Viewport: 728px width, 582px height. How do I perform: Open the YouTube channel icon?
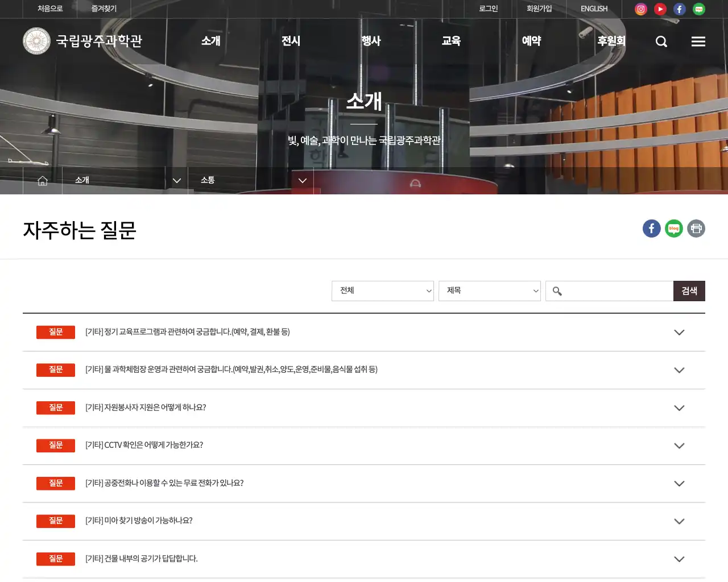(x=660, y=9)
